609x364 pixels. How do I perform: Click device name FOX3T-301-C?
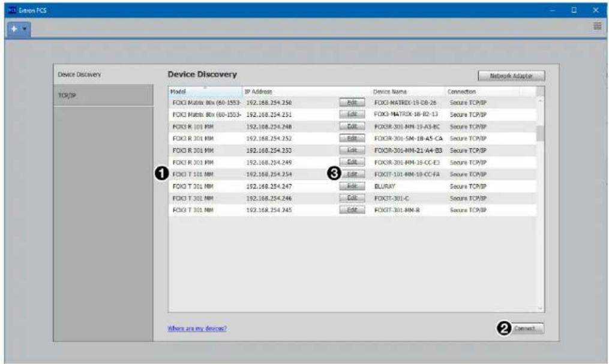(x=391, y=198)
